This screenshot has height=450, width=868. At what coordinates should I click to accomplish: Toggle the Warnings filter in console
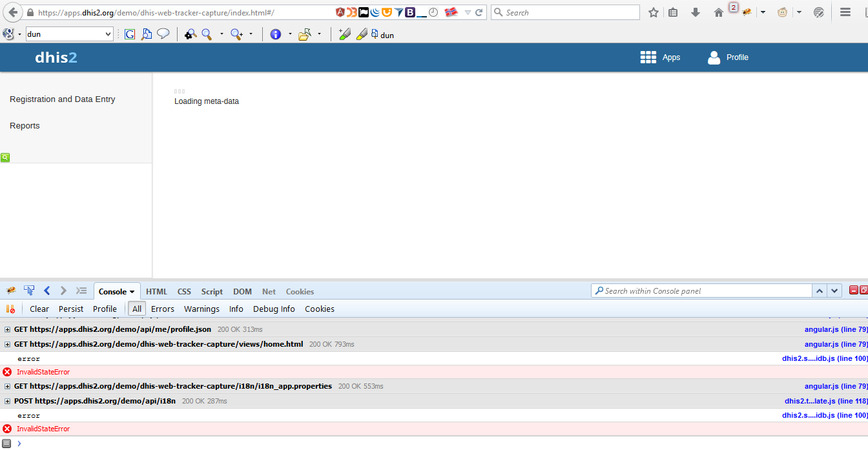[x=201, y=309]
